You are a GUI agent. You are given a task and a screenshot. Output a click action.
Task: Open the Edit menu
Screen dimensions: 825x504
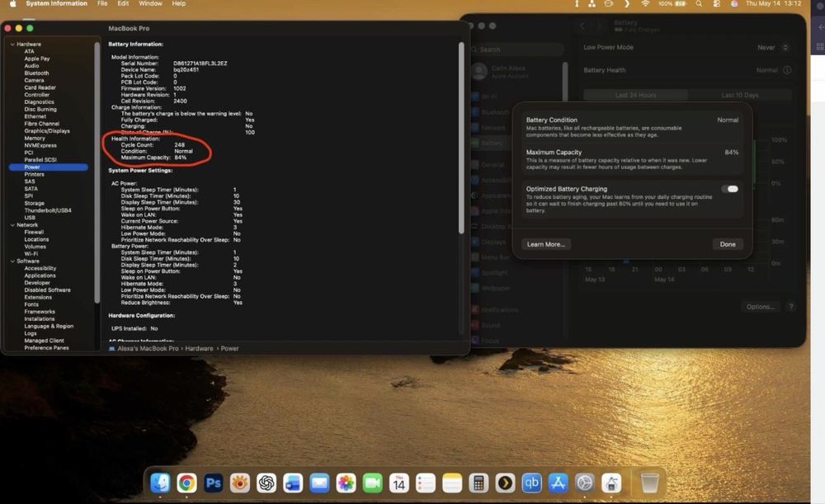click(x=123, y=3)
